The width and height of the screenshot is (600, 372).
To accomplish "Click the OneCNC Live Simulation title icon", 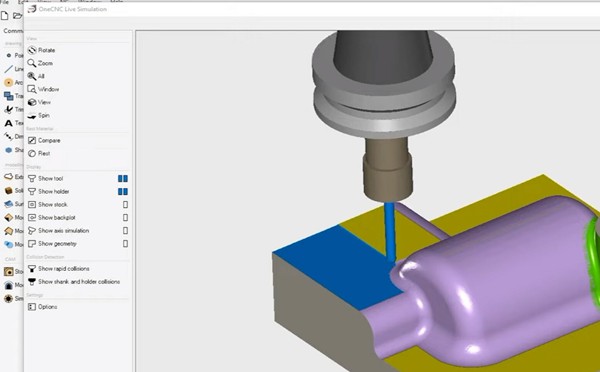I will click(32, 9).
